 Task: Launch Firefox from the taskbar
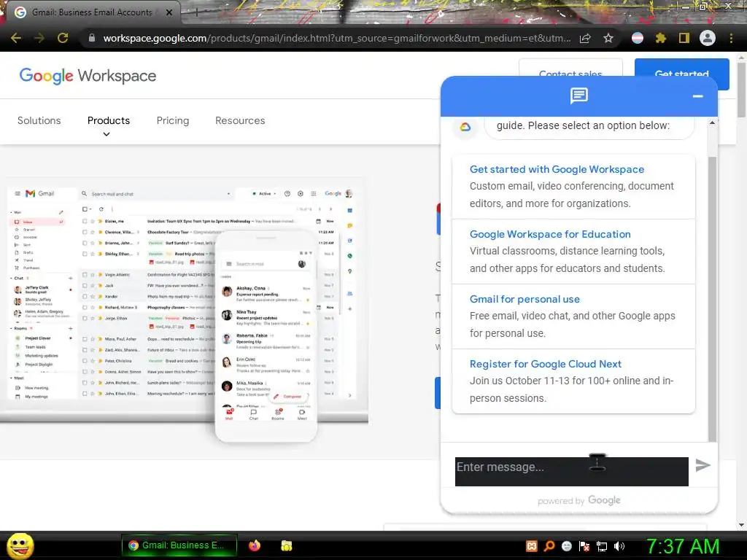coord(255,545)
